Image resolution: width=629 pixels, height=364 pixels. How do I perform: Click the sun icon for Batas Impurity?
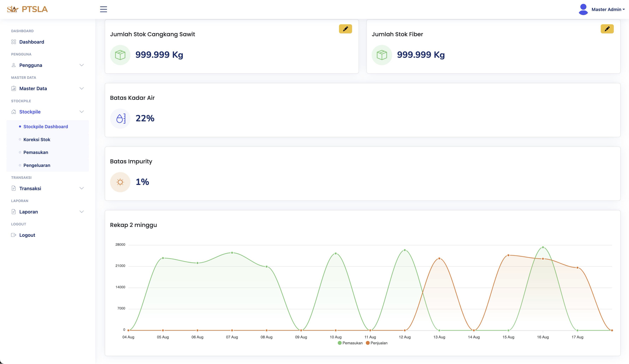pyautogui.click(x=120, y=182)
